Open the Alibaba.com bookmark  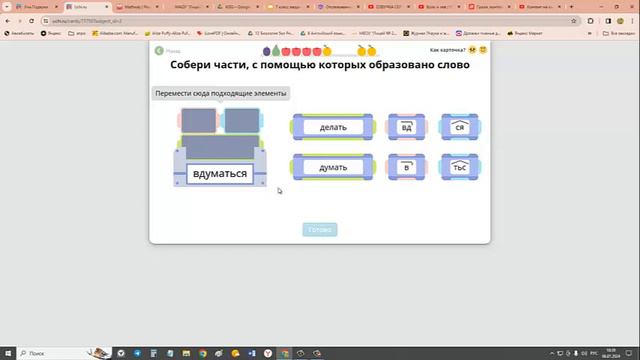pos(115,33)
